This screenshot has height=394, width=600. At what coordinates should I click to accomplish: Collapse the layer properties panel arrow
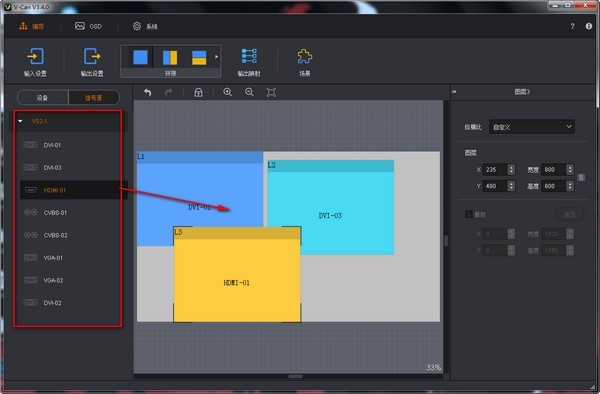click(454, 92)
